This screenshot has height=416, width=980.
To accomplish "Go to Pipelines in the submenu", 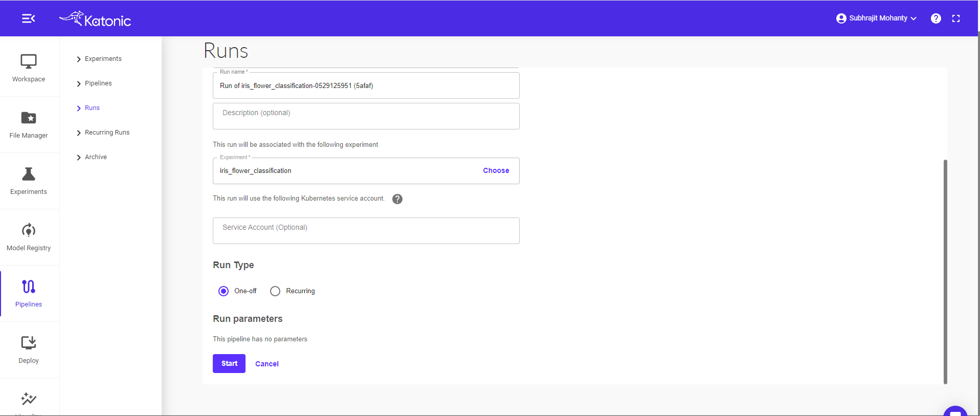I will tap(98, 83).
